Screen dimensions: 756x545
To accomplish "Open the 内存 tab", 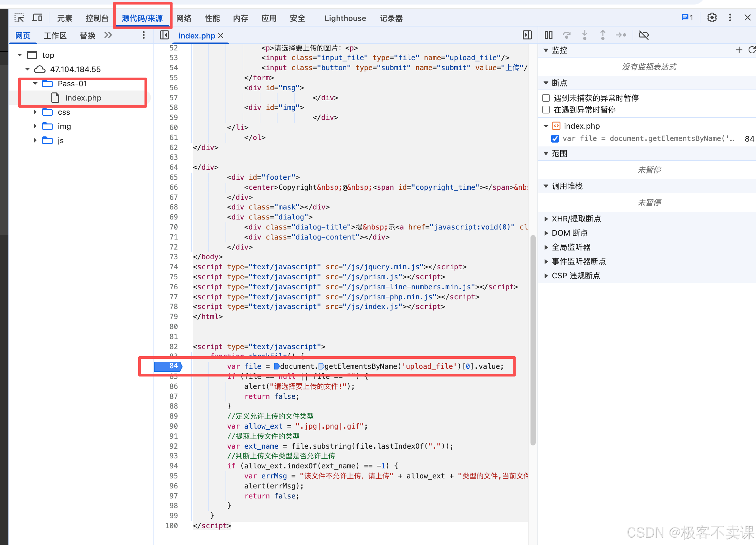I will tap(240, 18).
